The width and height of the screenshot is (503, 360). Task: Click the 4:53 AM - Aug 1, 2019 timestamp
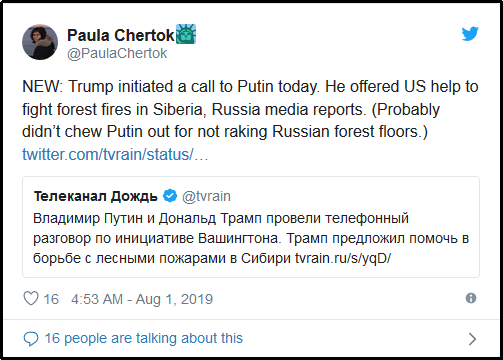(x=142, y=299)
